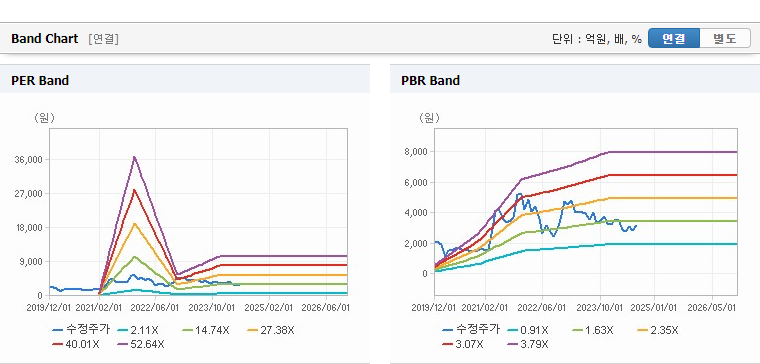The image size is (760, 364).
Task: Toggle 수정주가 legend in PBR Band
Action: tap(471, 330)
